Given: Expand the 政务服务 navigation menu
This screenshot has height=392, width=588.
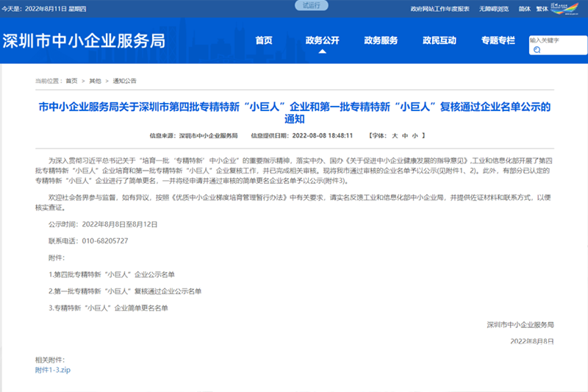Looking at the screenshot, I should 381,40.
